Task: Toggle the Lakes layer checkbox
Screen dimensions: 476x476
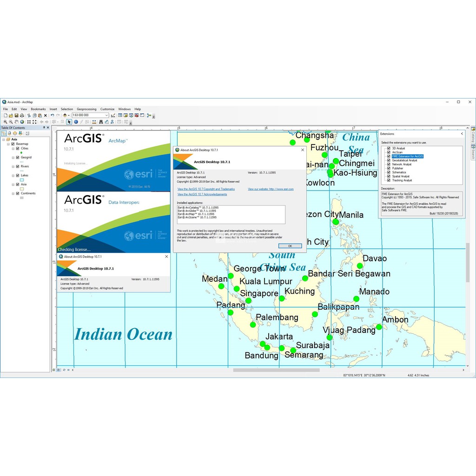Action: coord(18,175)
